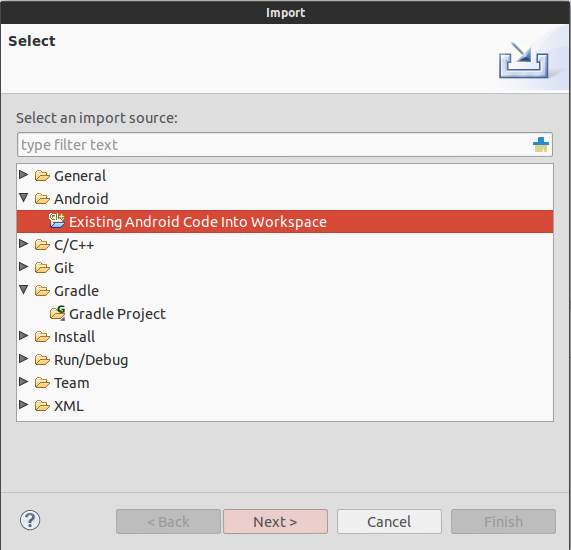Viewport: 571px width, 550px height.
Task: Expand the C/C++ category arrow
Action: pos(24,243)
